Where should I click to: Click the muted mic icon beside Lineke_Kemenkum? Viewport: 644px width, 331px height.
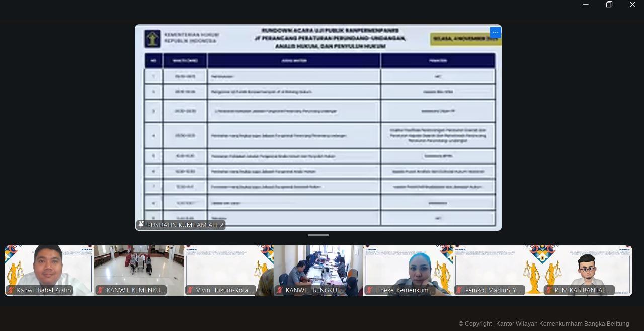coord(369,290)
